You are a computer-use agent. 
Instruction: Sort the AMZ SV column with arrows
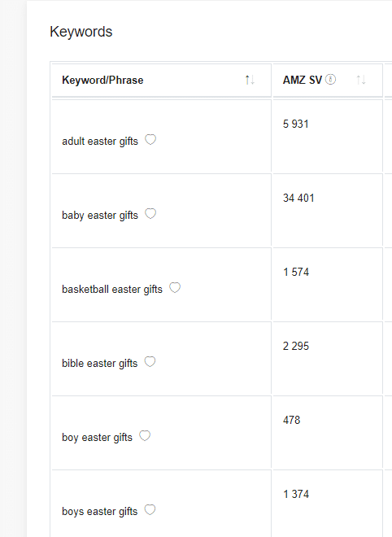point(361,80)
